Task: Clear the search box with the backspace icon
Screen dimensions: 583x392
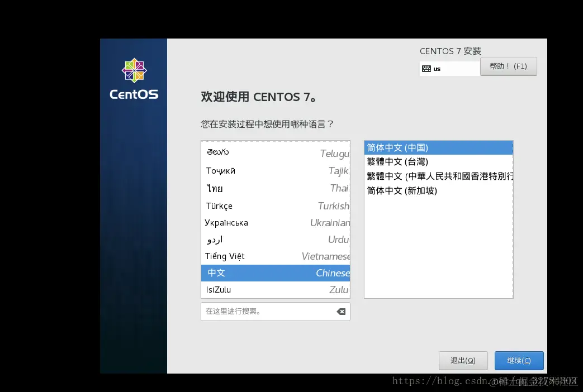Action: point(341,312)
